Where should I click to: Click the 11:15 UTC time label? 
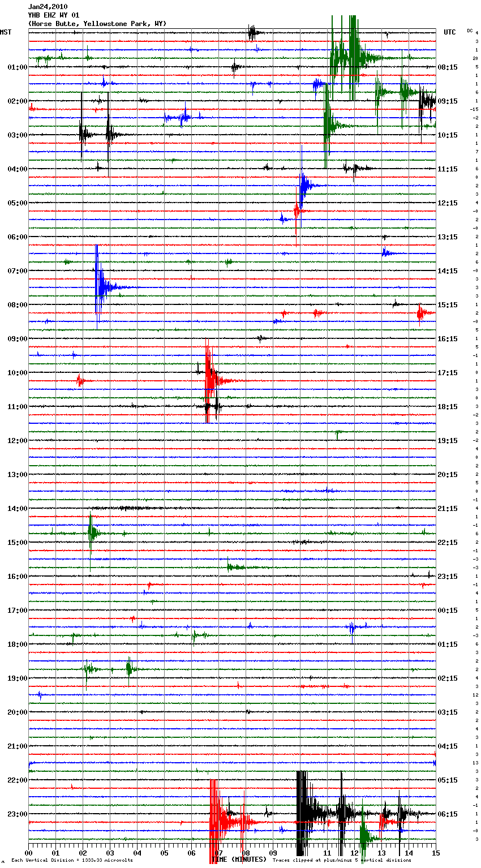tap(448, 169)
